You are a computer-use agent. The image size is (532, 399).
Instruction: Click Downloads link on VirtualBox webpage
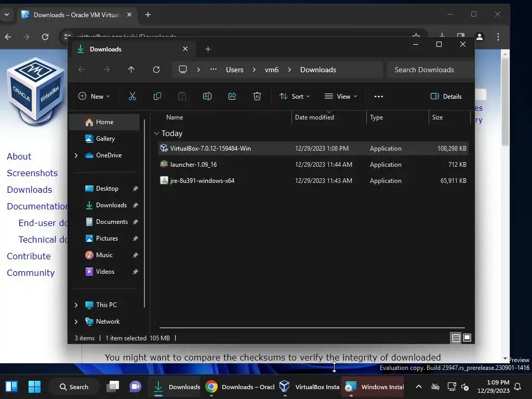[x=30, y=190]
